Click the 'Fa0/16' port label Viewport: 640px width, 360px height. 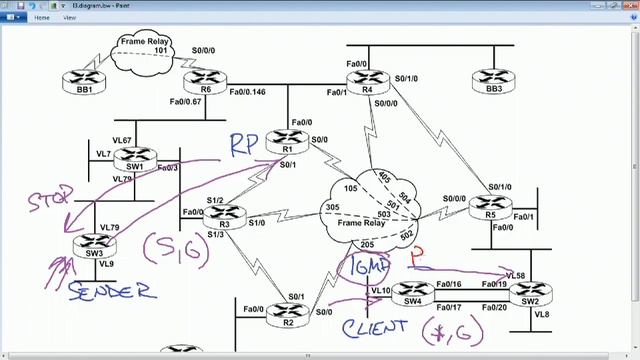[449, 284]
